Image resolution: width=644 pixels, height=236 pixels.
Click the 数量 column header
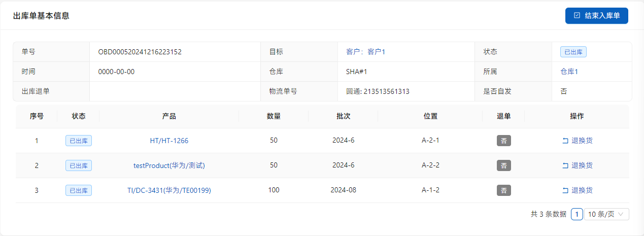[274, 116]
